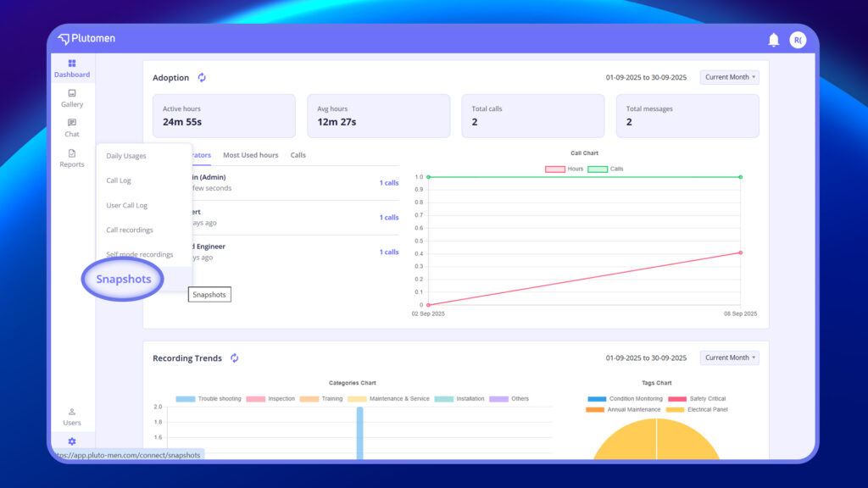Toggle Annual Maintenance legend in Tags Chart
This screenshot has width=868, height=488.
(623, 410)
